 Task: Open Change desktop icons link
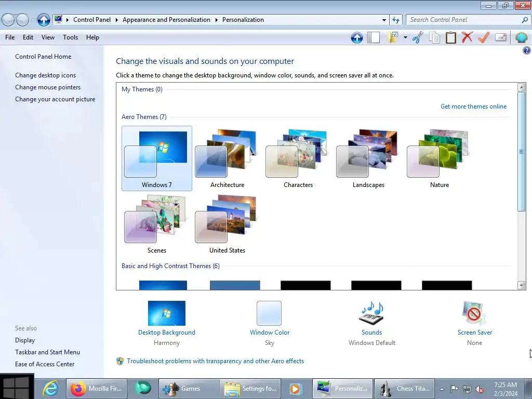[46, 75]
